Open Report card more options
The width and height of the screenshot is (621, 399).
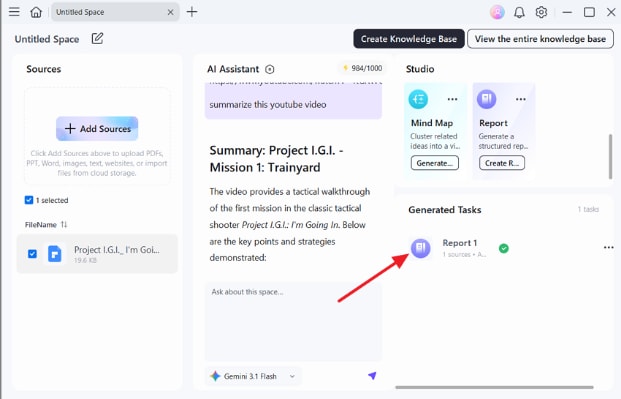point(521,99)
